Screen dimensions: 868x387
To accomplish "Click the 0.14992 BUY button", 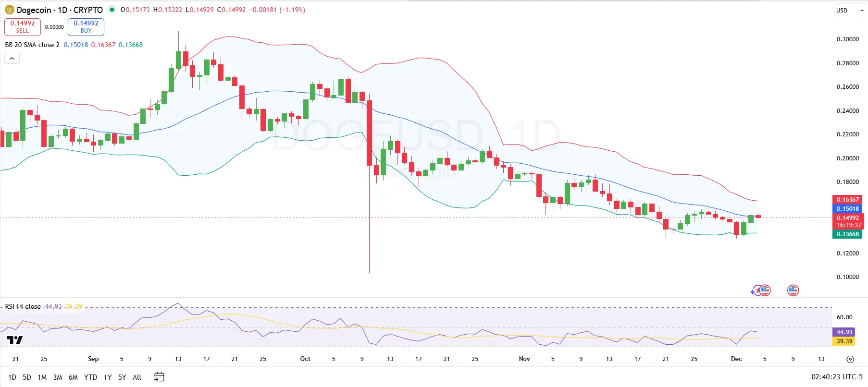I will [86, 27].
